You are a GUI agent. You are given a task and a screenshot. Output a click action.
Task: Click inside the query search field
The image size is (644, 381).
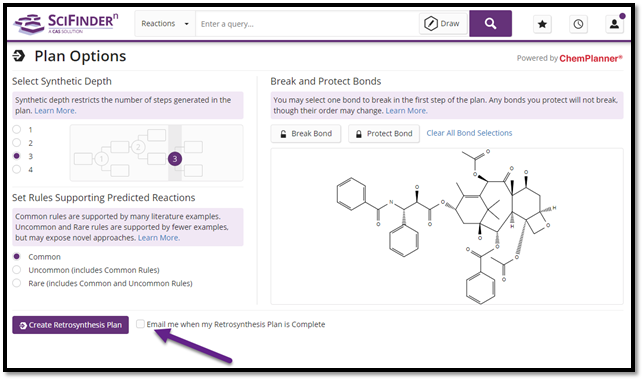[x=307, y=24]
